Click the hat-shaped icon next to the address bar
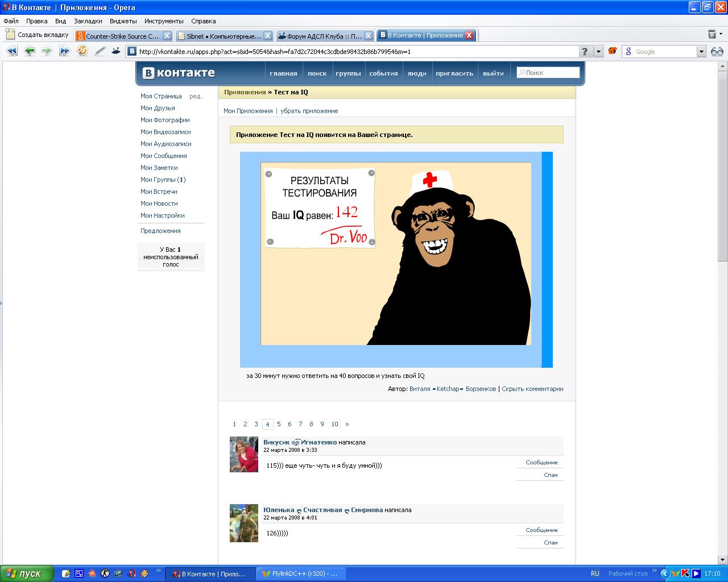The height and width of the screenshot is (582, 728). (x=116, y=51)
